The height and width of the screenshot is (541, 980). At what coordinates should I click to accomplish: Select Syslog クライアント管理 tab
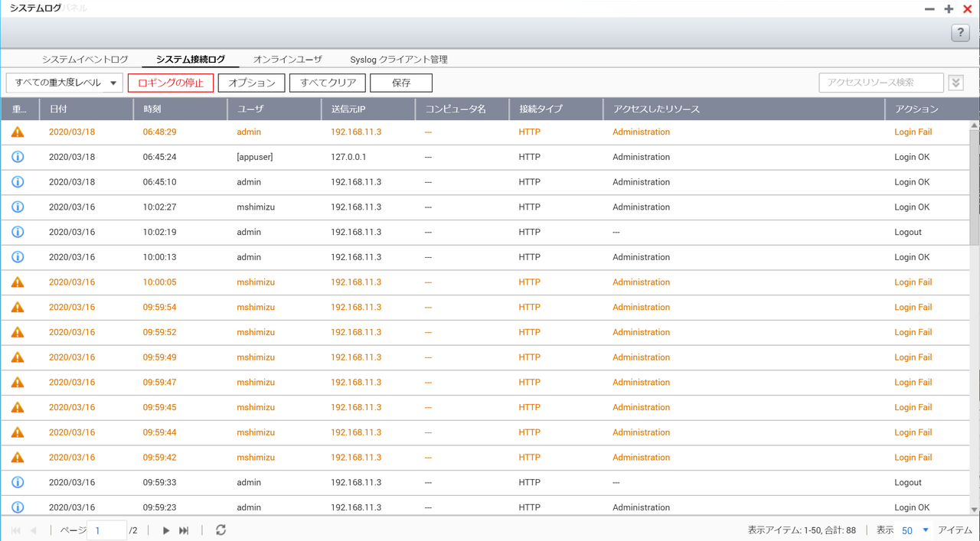(399, 60)
